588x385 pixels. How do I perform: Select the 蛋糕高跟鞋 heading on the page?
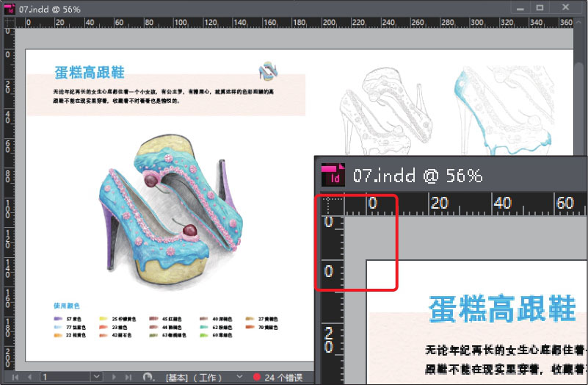90,73
